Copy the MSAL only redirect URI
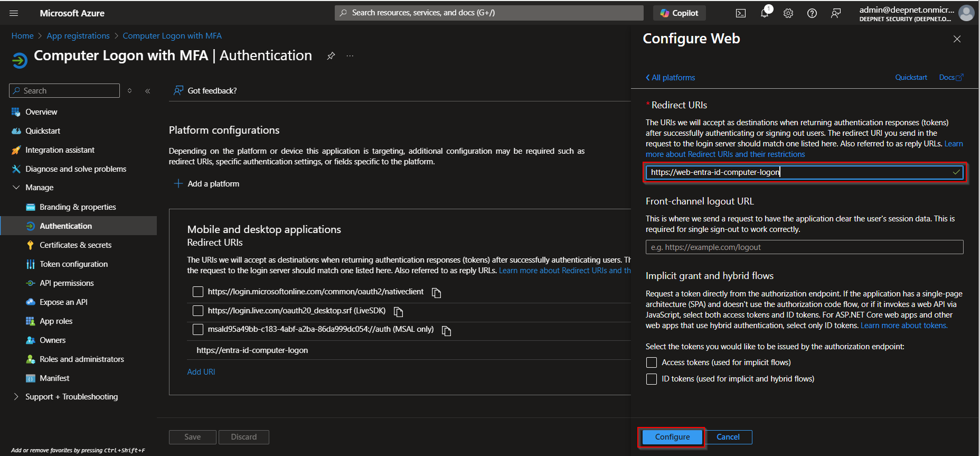Image resolution: width=980 pixels, height=456 pixels. [x=446, y=331]
